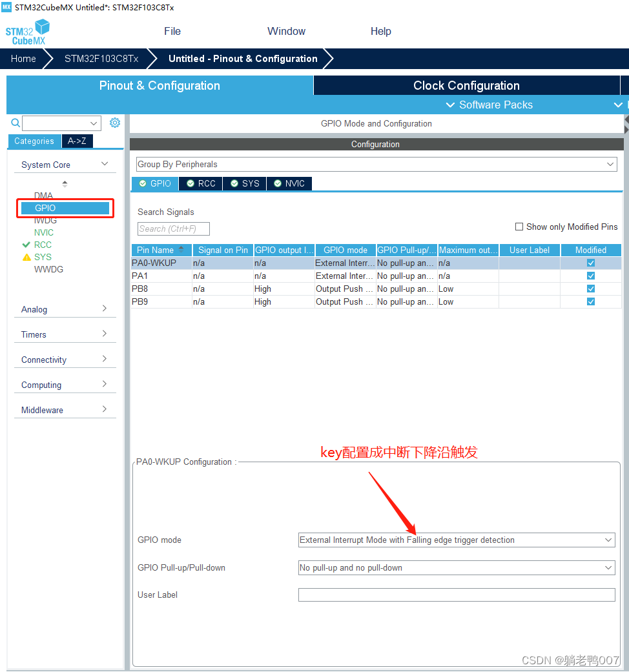Sort by GPIO mode column header
The image size is (629, 672).
click(345, 250)
